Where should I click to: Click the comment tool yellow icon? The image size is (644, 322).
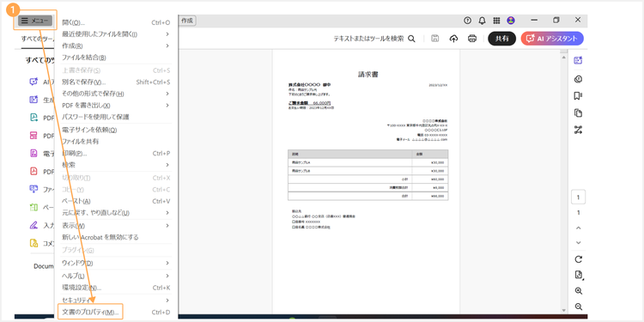click(33, 243)
